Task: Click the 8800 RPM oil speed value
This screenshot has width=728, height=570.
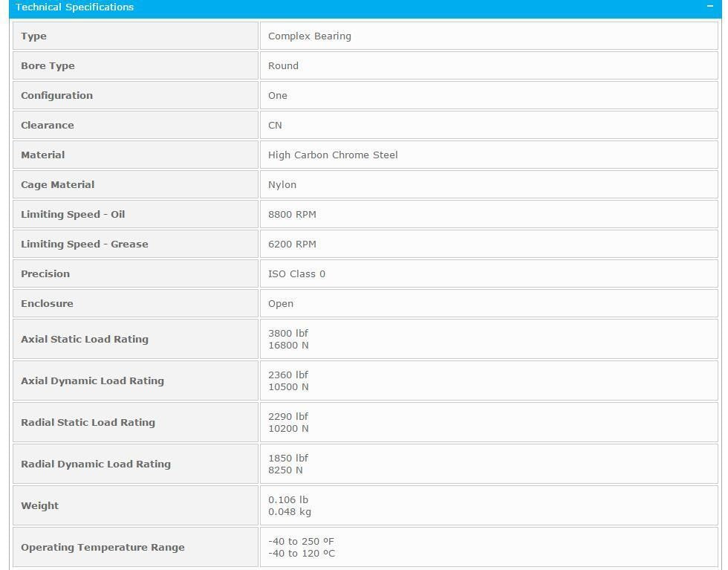Action: coord(292,214)
